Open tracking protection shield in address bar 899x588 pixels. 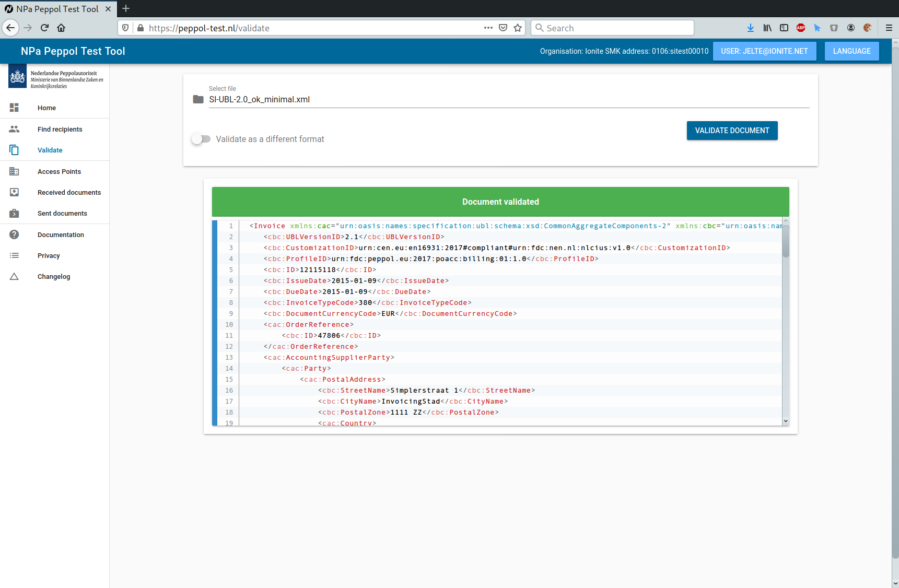point(125,28)
